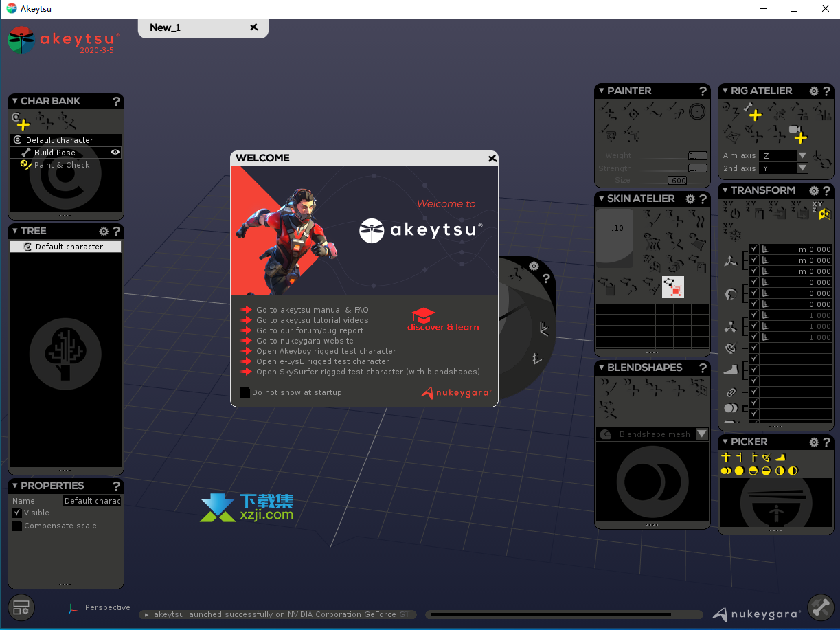The height and width of the screenshot is (630, 840).
Task: Open help for the Blendshapes panel
Action: tap(703, 368)
